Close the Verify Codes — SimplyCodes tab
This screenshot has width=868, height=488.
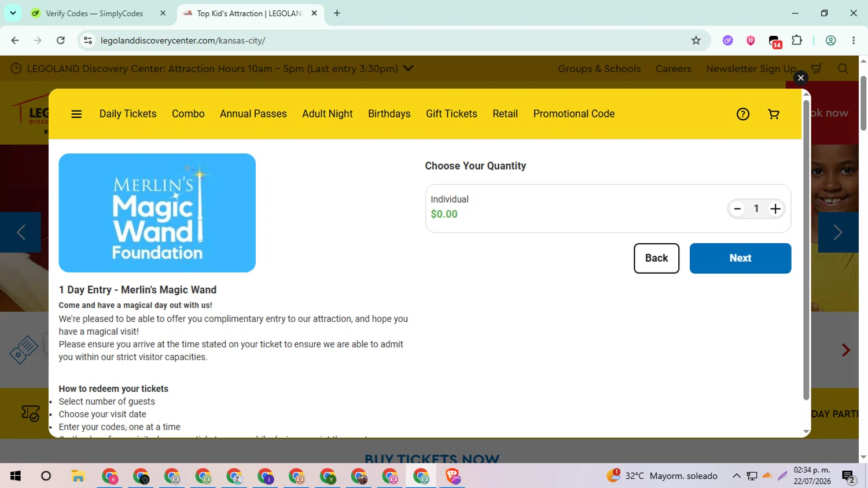[163, 13]
